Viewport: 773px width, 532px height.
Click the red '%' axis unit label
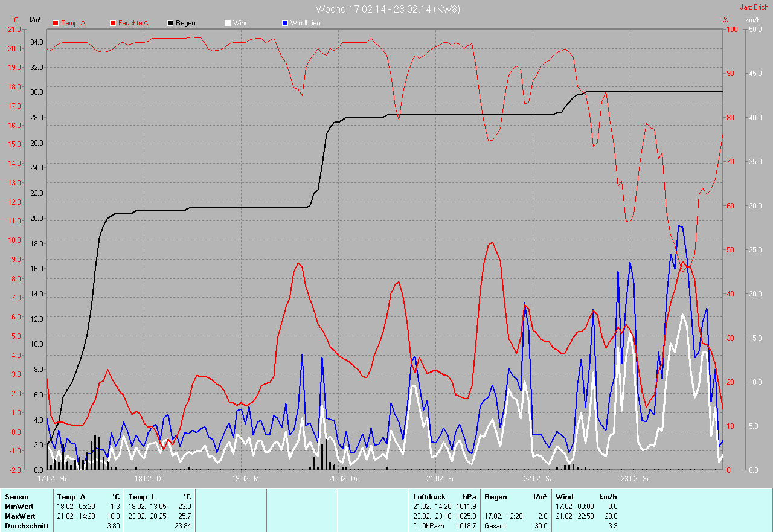pos(726,20)
